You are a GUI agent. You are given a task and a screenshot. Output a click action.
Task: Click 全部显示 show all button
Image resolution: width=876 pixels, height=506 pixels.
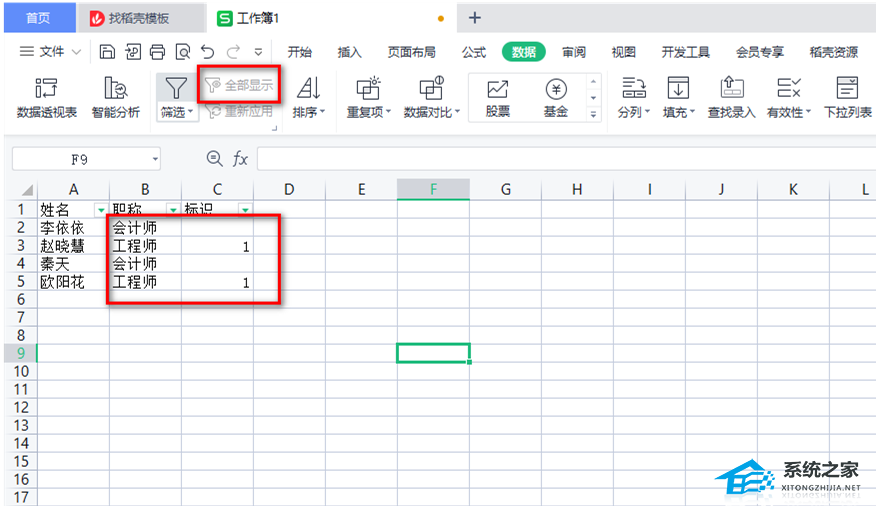[239, 85]
